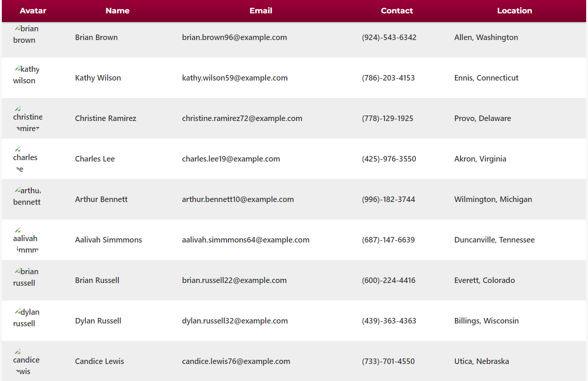This screenshot has width=588, height=381.
Task: Click phone number (600)-224-4416
Action: point(389,280)
